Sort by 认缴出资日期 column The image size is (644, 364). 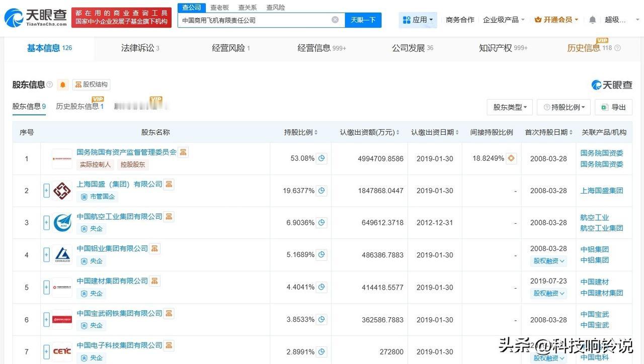click(435, 132)
